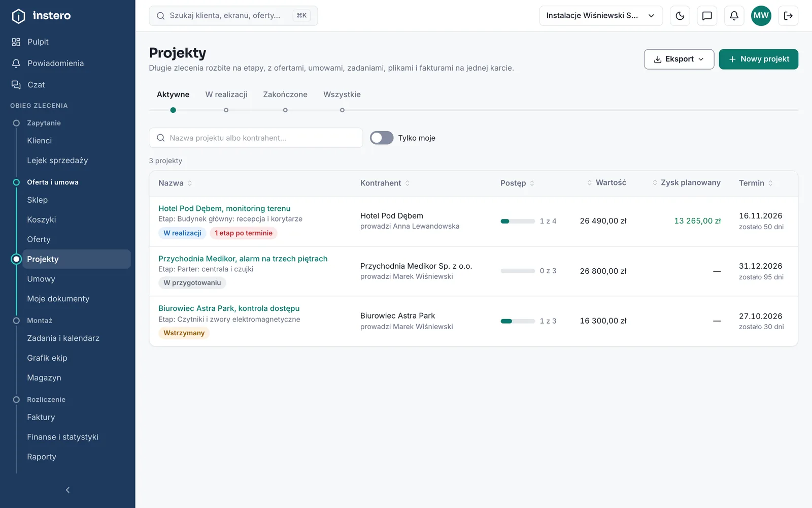Click the 1 etap po terminie badge

pos(244,233)
